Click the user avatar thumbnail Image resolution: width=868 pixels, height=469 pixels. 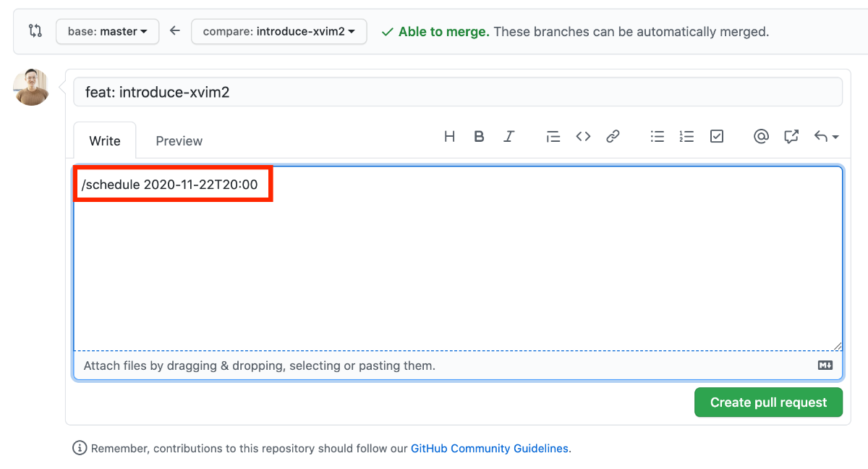click(x=31, y=88)
